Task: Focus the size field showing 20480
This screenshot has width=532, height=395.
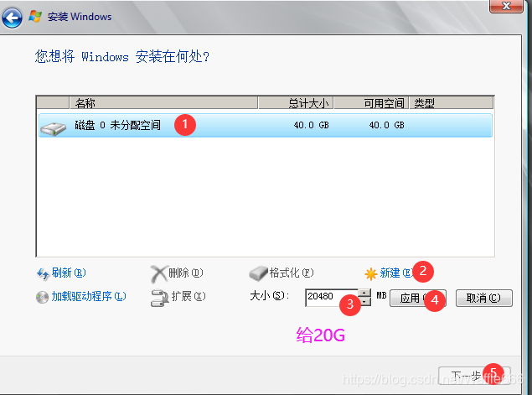Action: tap(332, 298)
